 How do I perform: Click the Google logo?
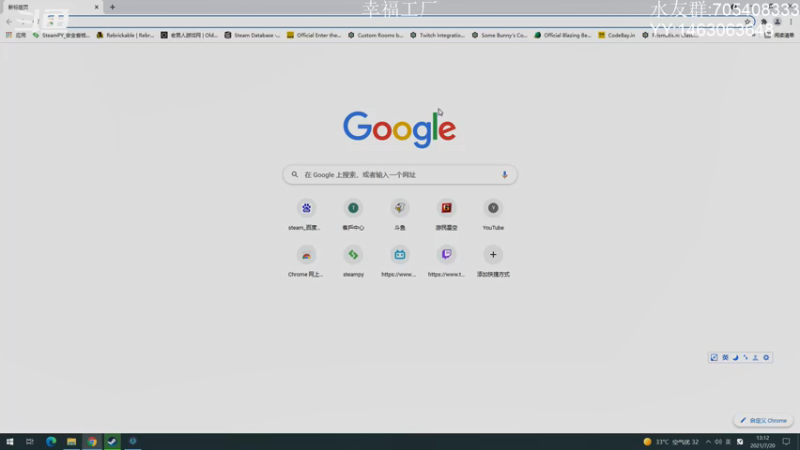[399, 129]
